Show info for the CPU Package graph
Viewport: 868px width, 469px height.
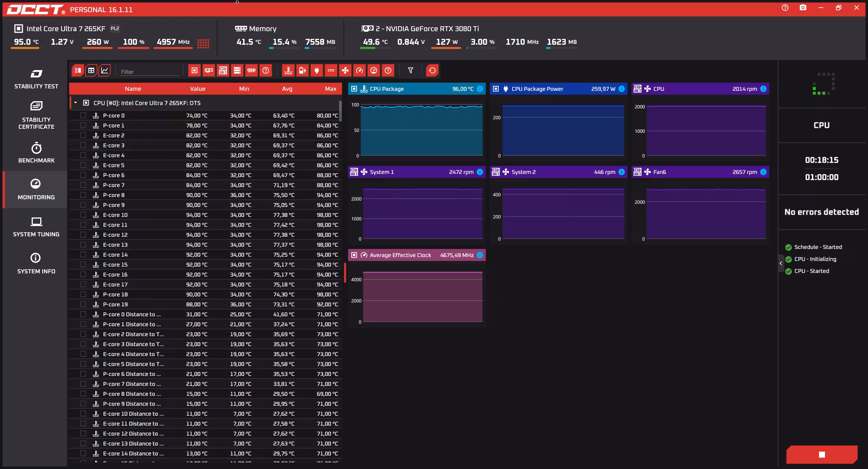[x=480, y=89]
